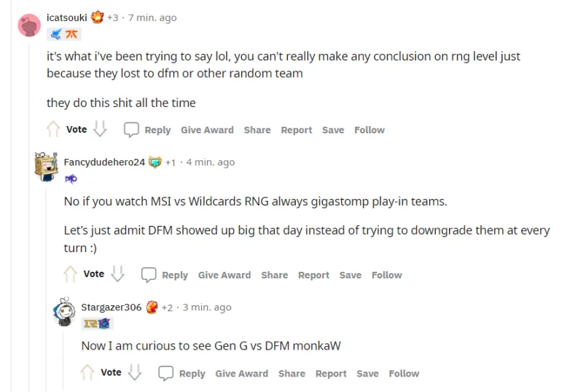Open Fancydudehero24's avatar image

[x=47, y=167]
